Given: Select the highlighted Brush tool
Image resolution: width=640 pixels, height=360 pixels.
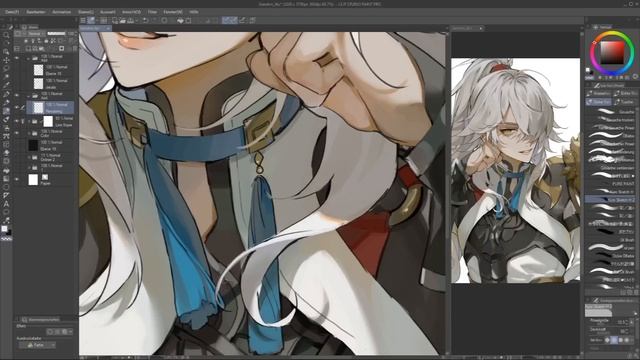Looking at the screenshot, I should (6, 111).
